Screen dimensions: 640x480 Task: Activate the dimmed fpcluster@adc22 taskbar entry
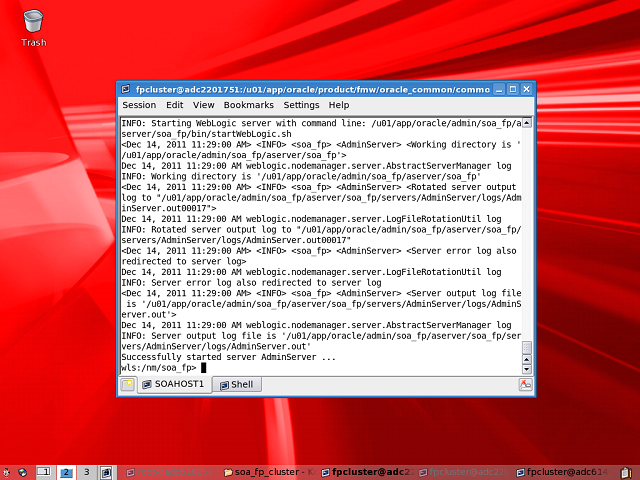tap(464, 473)
